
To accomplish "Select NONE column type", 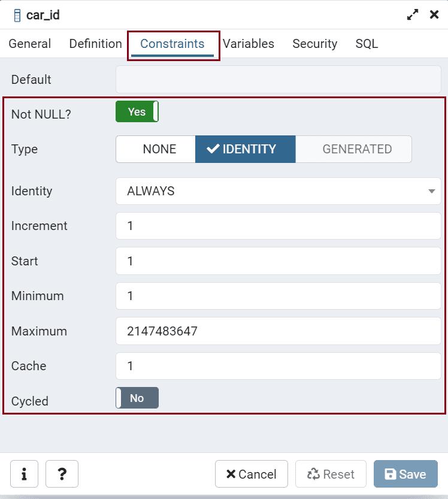I will [156, 149].
